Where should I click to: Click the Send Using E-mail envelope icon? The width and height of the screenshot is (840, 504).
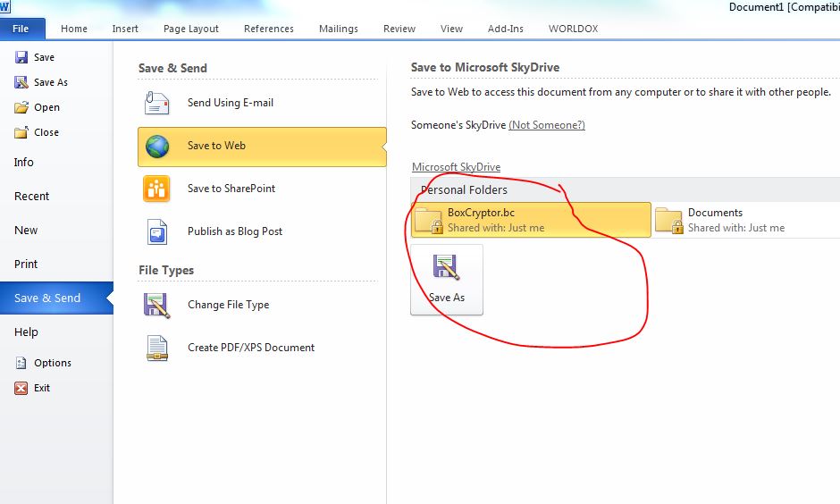coord(157,103)
